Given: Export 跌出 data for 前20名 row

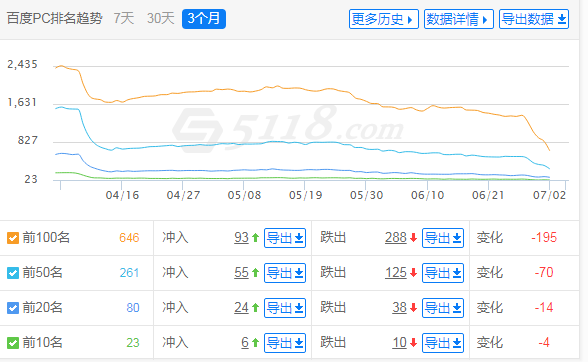Looking at the screenshot, I should pos(443,308).
